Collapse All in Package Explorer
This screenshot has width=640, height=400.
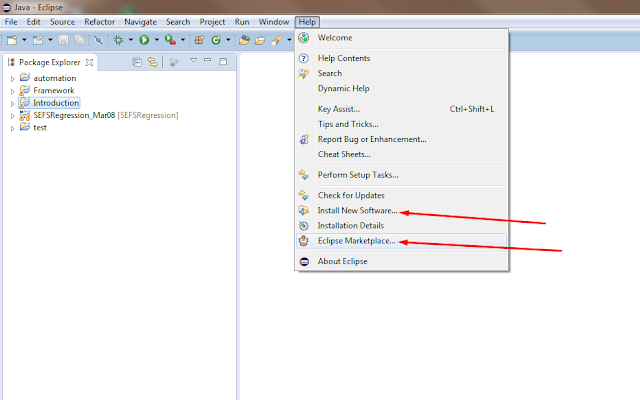coord(137,62)
